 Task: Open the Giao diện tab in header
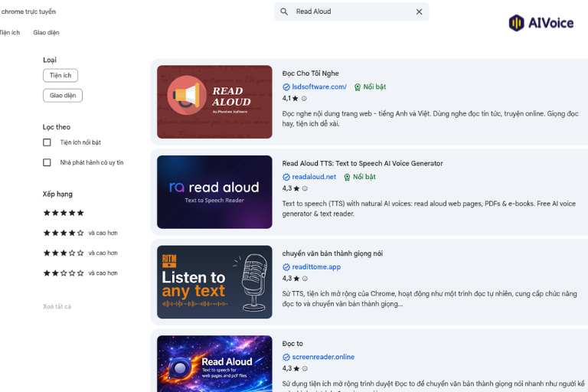click(46, 33)
